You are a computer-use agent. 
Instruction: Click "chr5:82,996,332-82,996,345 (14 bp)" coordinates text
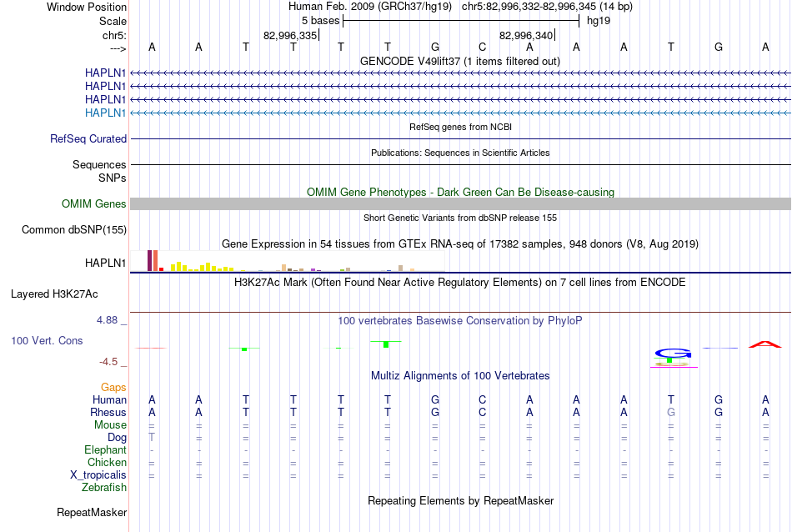coord(547,7)
